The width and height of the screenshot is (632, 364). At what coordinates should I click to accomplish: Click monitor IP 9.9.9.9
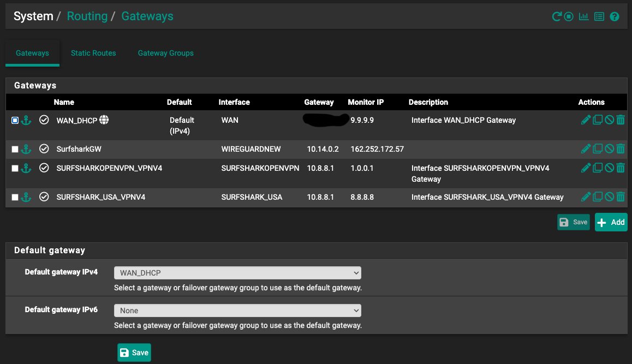click(362, 120)
